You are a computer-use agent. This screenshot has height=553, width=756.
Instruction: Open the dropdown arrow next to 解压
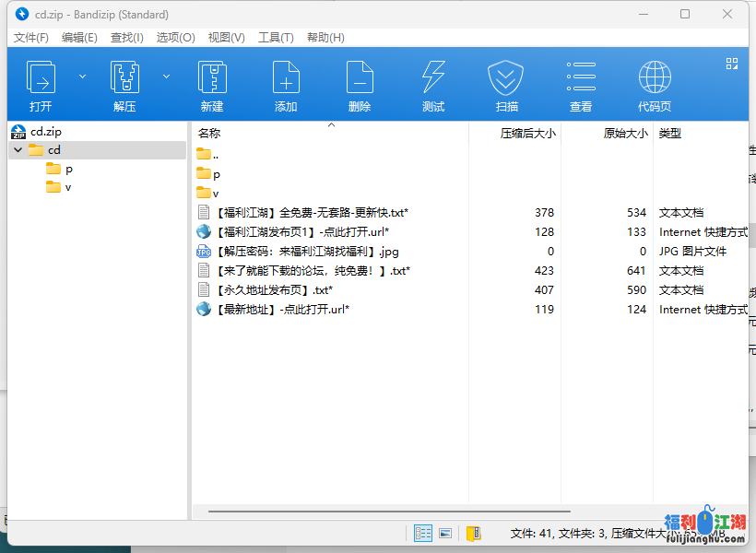click(166, 76)
